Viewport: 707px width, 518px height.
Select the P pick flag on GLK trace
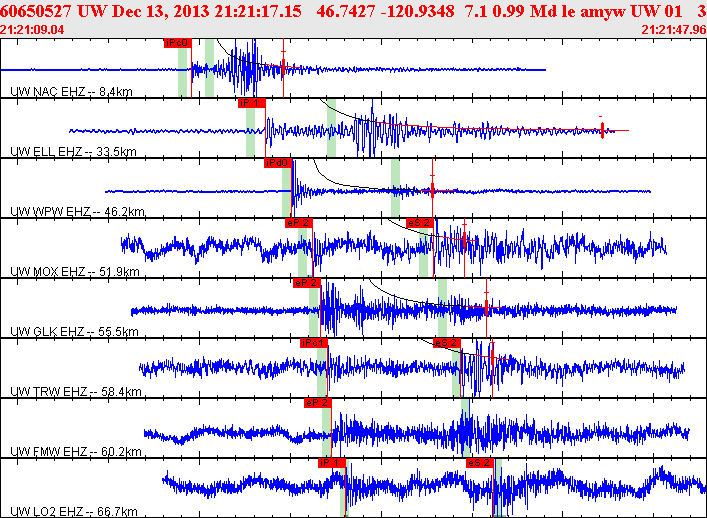306,283
